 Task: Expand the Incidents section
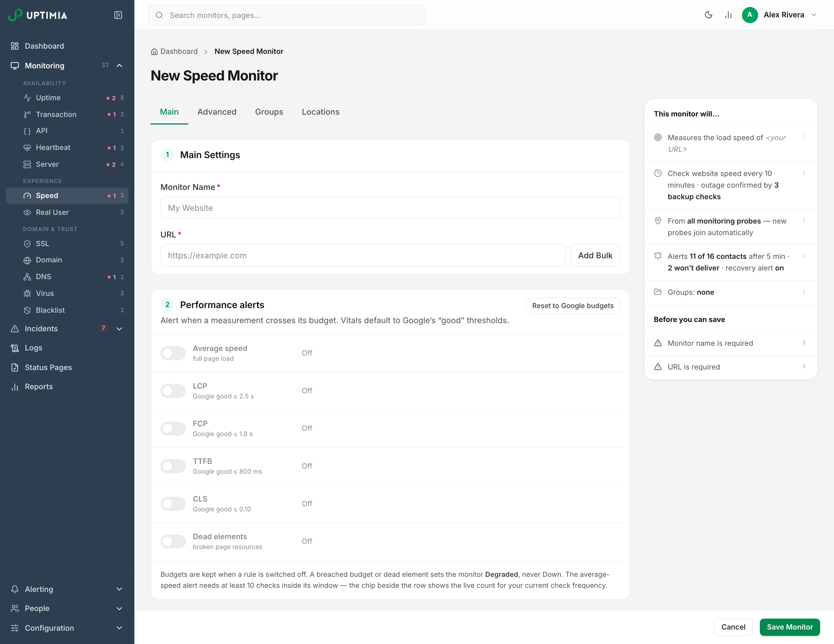119,329
